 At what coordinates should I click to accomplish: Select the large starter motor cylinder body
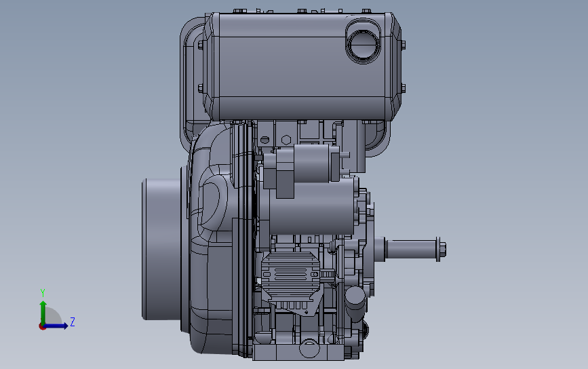[x=311, y=207]
